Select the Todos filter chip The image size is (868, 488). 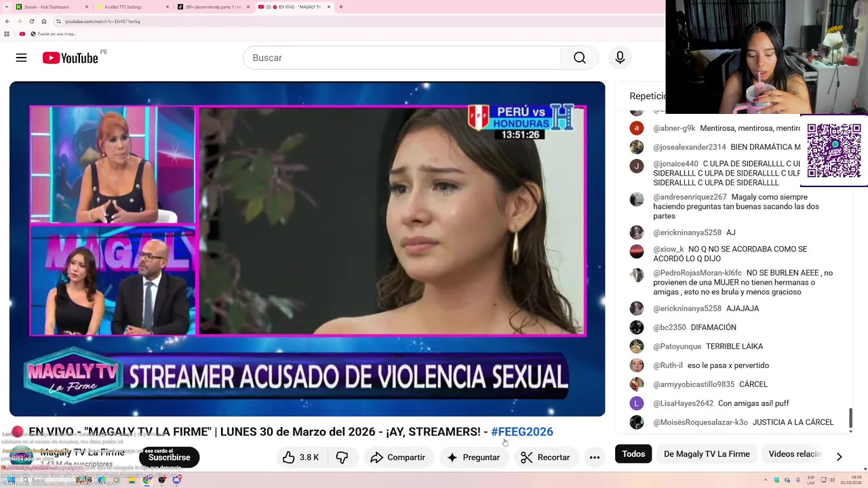click(633, 454)
